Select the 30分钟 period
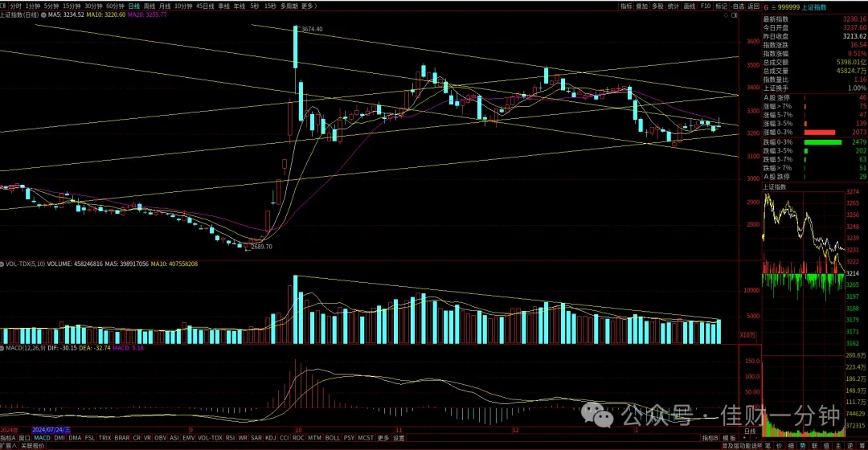 coord(93,6)
